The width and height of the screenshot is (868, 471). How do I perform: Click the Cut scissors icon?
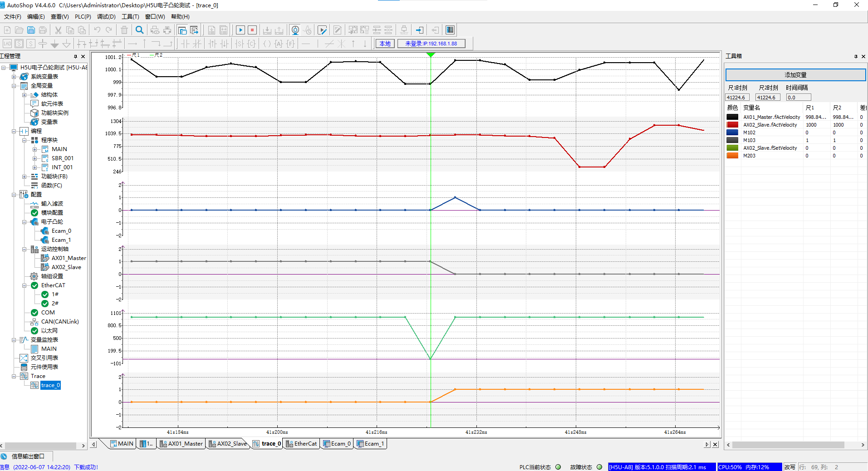(x=58, y=30)
